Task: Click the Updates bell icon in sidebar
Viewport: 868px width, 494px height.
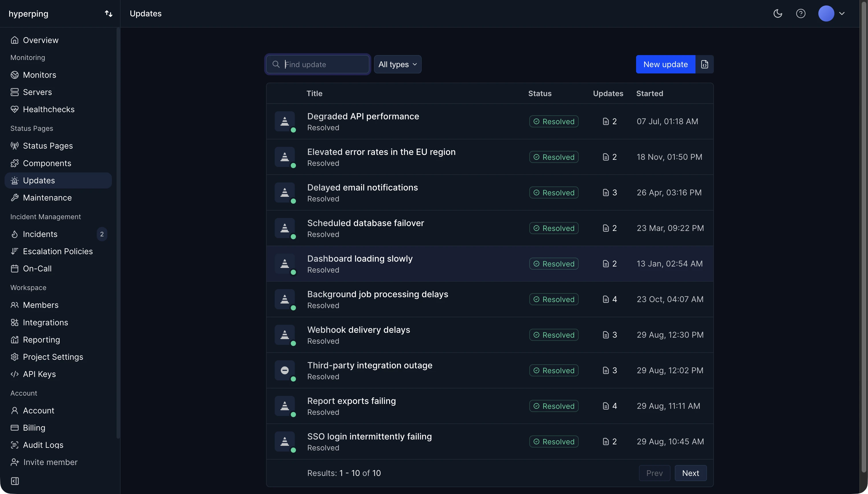Action: click(x=15, y=180)
